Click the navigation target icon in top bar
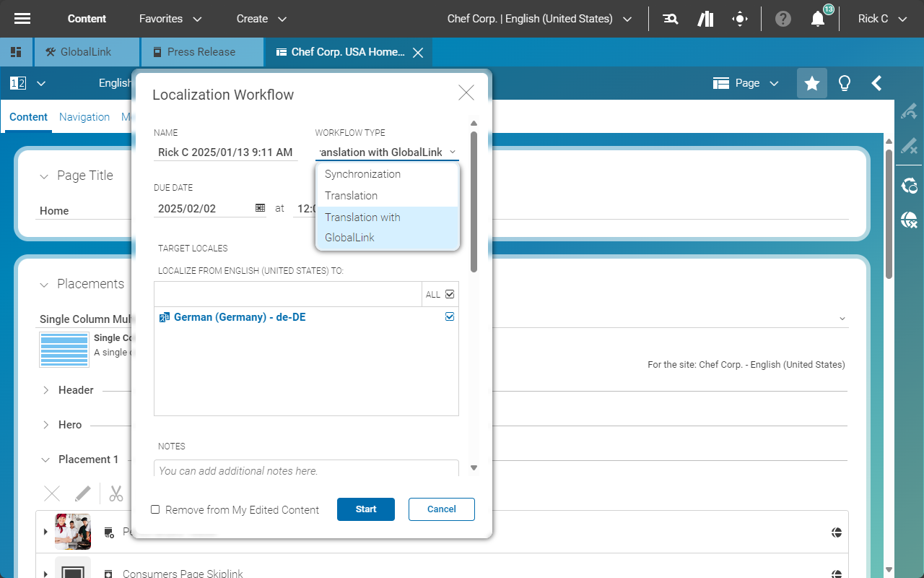924x578 pixels. (741, 18)
